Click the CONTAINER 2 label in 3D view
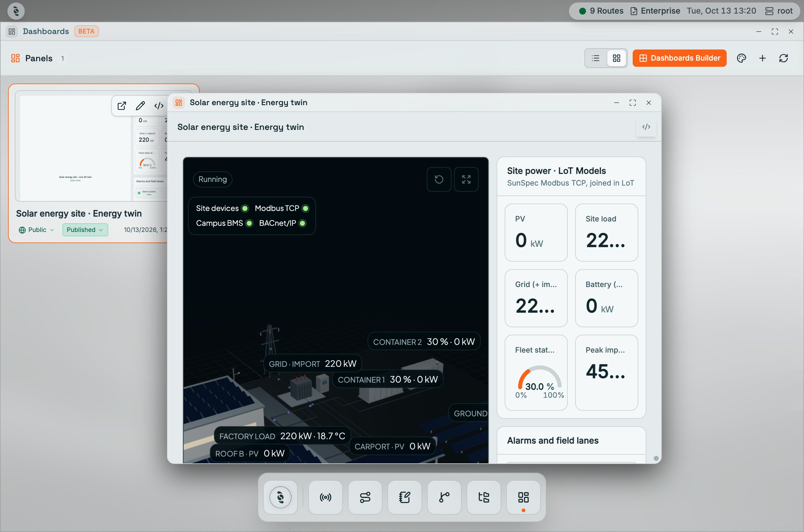Image resolution: width=804 pixels, height=532 pixels. tap(424, 341)
